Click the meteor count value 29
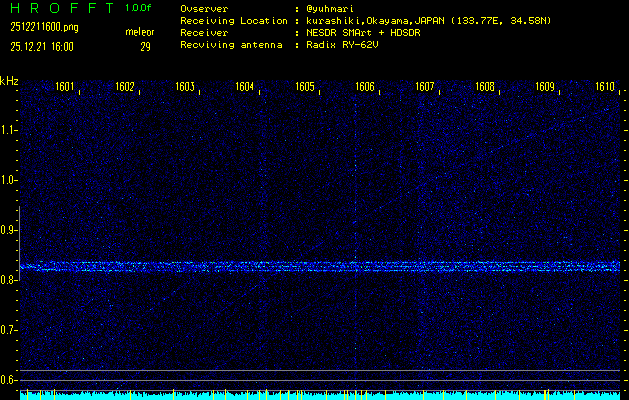 pos(145,46)
